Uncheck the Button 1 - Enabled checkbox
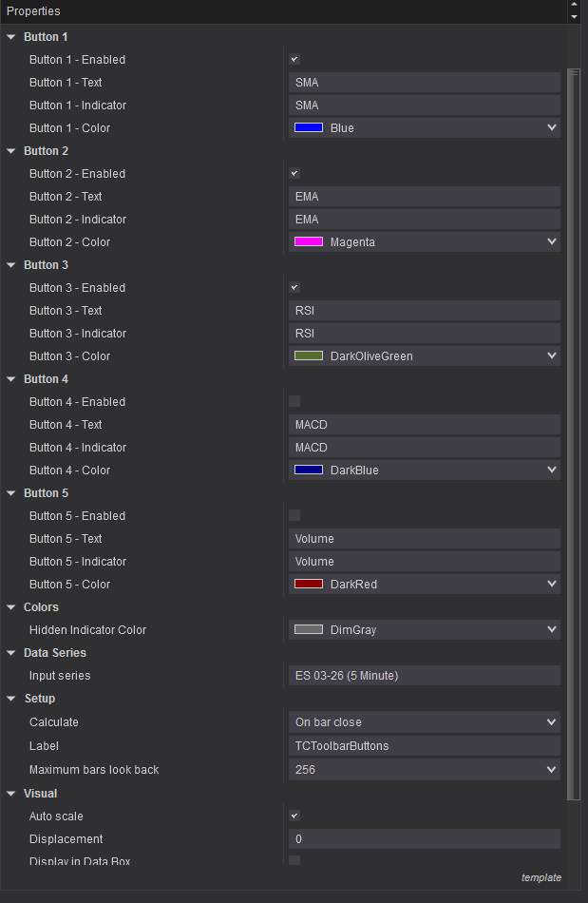Image resolution: width=588 pixels, height=903 pixels. coord(294,60)
